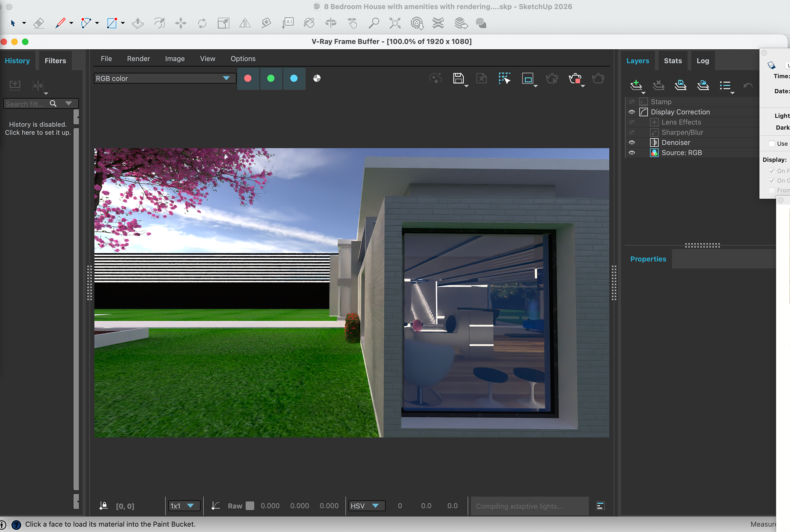Toggle the red channel button
The width and height of the screenshot is (790, 532).
pos(248,78)
